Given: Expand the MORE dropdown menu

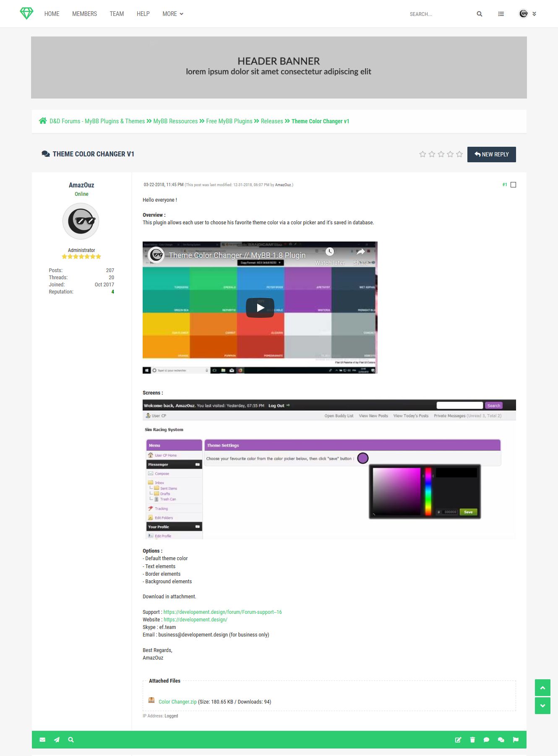Looking at the screenshot, I should click(173, 14).
